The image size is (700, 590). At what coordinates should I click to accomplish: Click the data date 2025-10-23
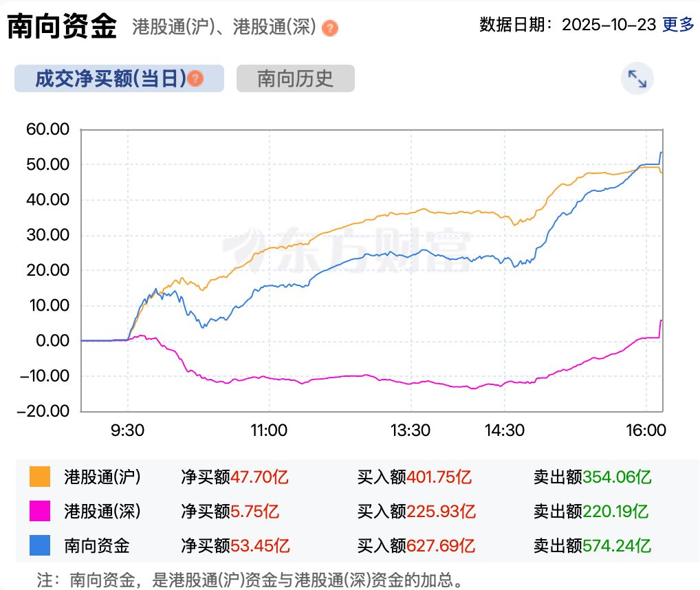[x=609, y=25]
